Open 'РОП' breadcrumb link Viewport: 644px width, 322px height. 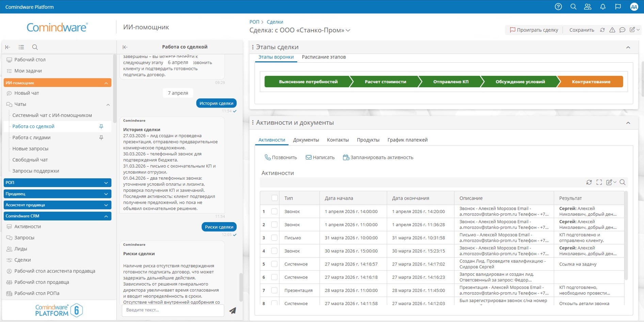click(254, 22)
